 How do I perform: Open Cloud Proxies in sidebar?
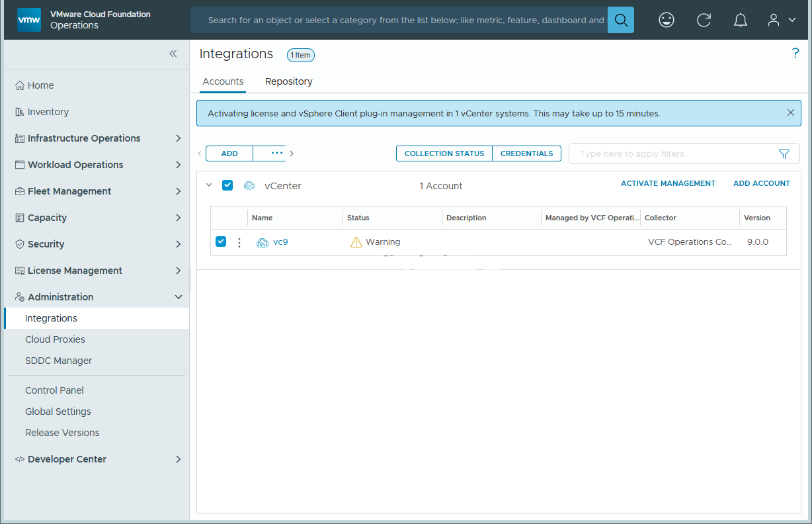point(55,339)
